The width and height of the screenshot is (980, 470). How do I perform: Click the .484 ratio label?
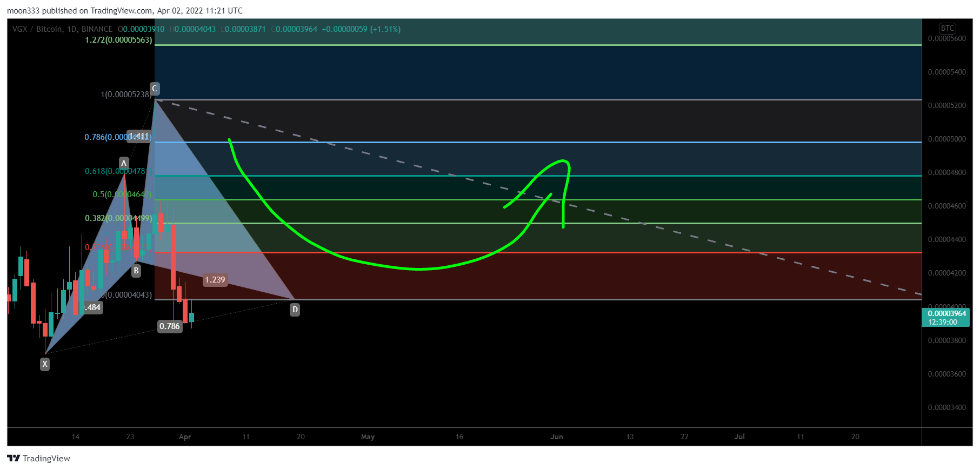point(93,307)
